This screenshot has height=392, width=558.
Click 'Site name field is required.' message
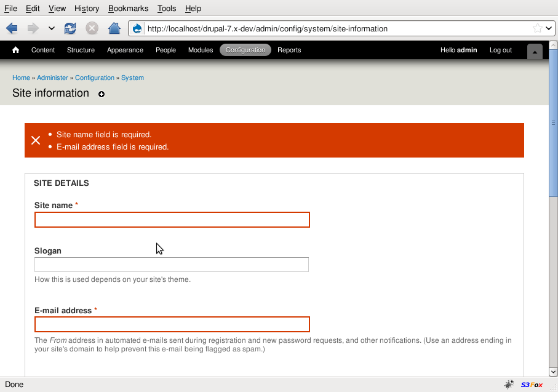click(104, 135)
